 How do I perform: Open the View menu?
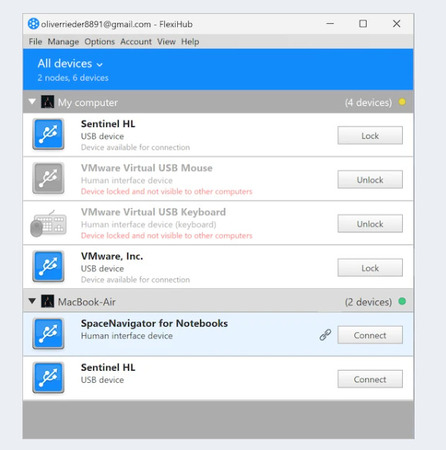(166, 42)
